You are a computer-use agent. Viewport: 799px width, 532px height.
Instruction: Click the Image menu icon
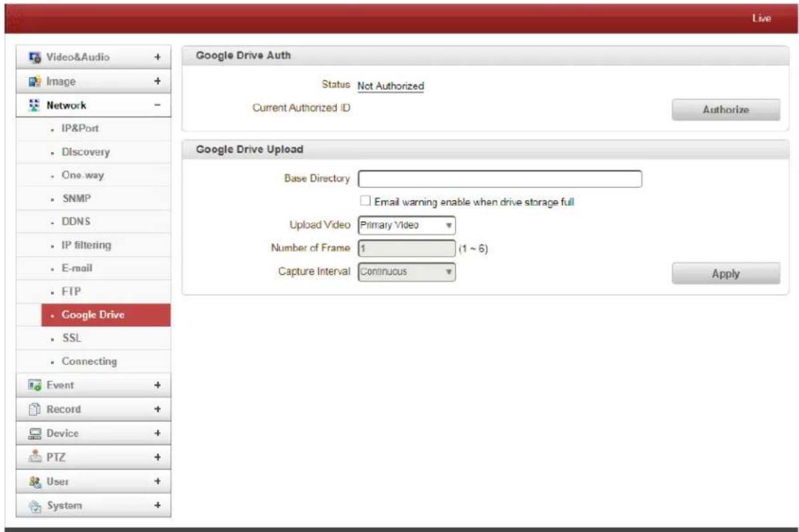click(x=35, y=81)
